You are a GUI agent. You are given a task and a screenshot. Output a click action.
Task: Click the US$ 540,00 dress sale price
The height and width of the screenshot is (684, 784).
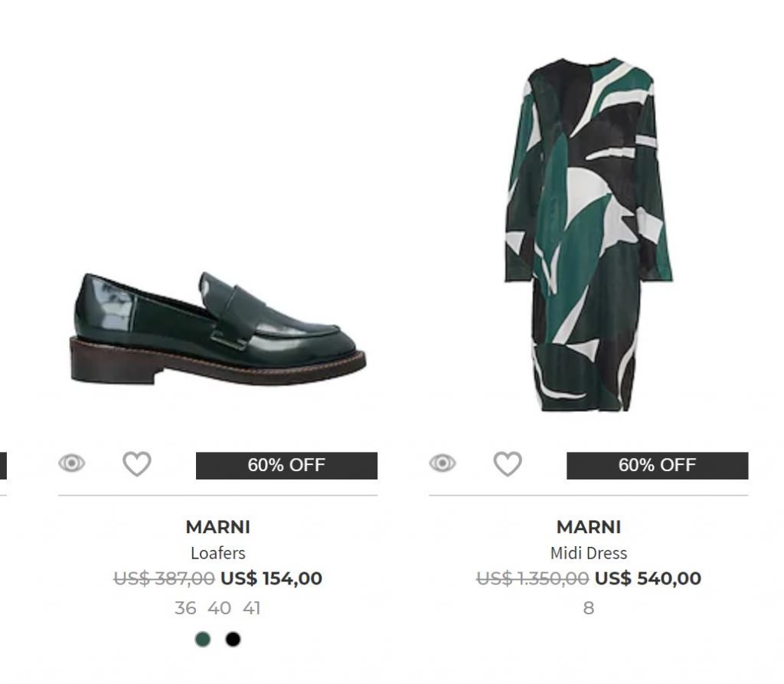coord(648,578)
